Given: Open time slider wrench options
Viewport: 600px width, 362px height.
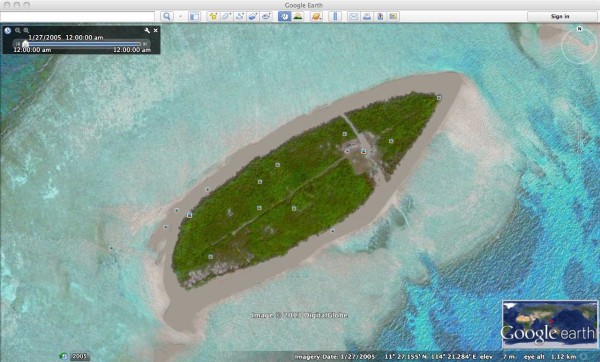Looking at the screenshot, I should tap(147, 30).
